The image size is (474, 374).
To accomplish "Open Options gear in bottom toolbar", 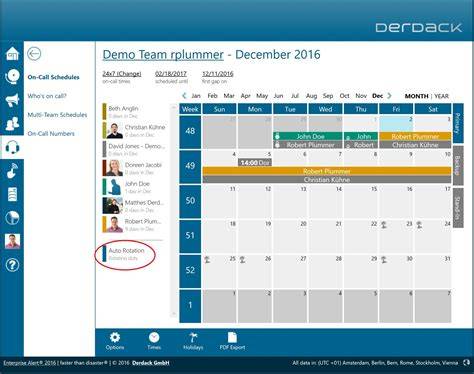I will 115,341.
